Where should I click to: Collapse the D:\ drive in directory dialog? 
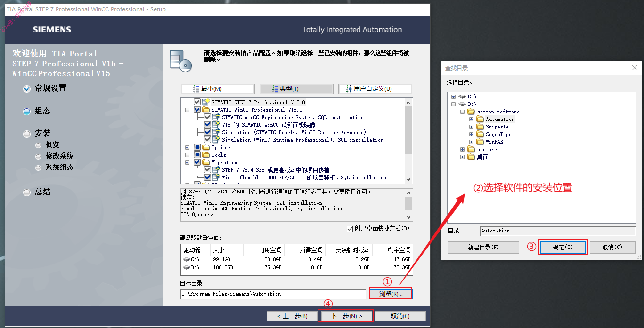click(453, 104)
